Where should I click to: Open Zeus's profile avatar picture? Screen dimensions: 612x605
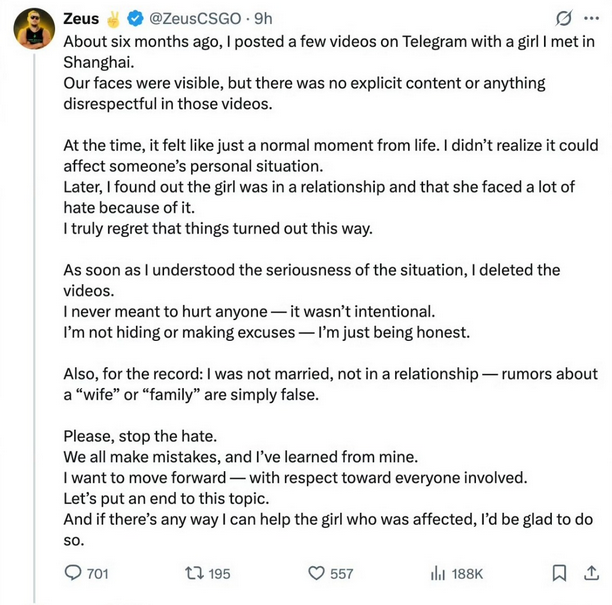(x=34, y=28)
